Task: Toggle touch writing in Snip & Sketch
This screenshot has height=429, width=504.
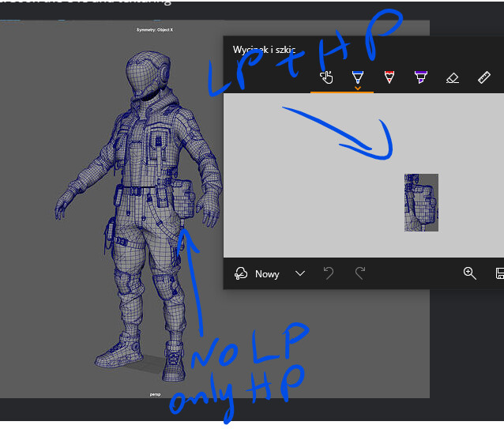Action: pos(325,77)
